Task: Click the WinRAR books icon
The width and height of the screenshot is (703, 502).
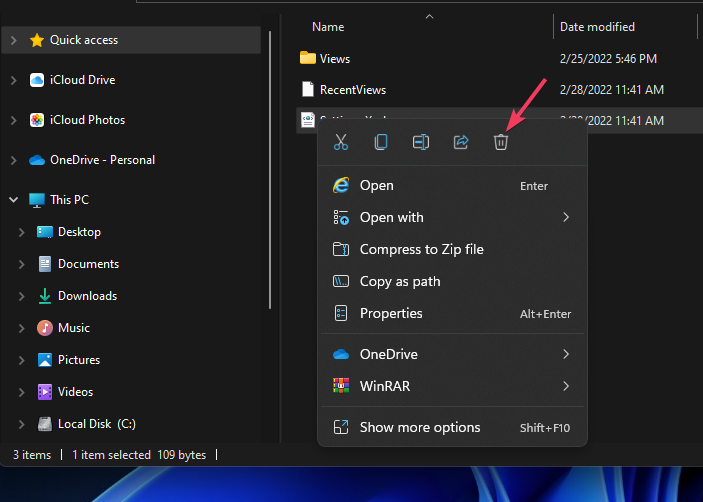Action: 341,385
